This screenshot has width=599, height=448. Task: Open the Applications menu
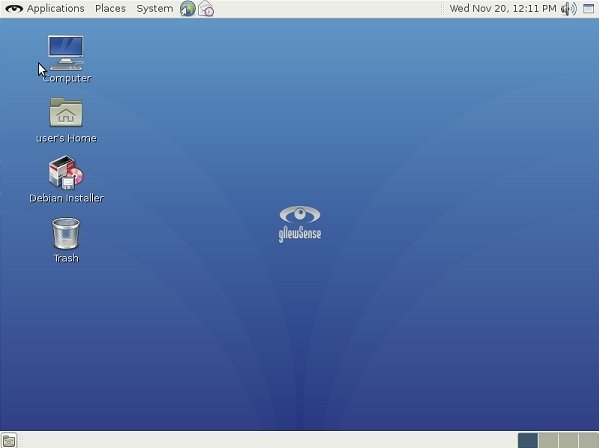click(55, 8)
